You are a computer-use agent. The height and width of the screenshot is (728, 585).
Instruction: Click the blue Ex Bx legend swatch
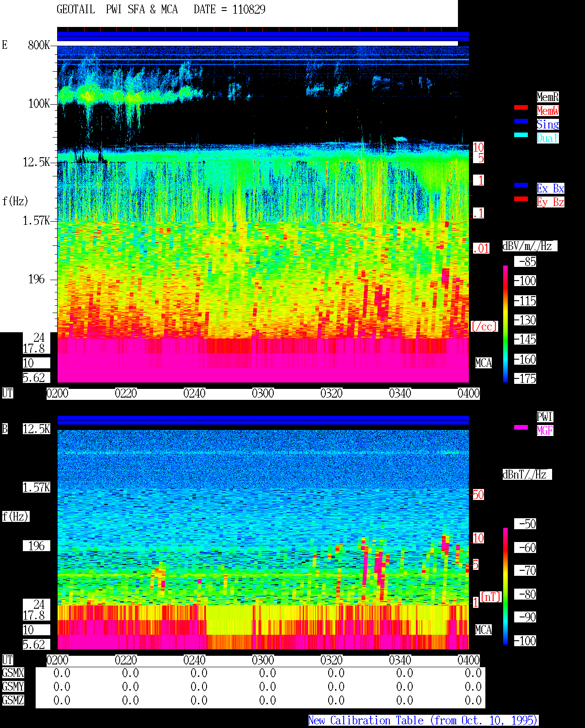click(x=521, y=185)
